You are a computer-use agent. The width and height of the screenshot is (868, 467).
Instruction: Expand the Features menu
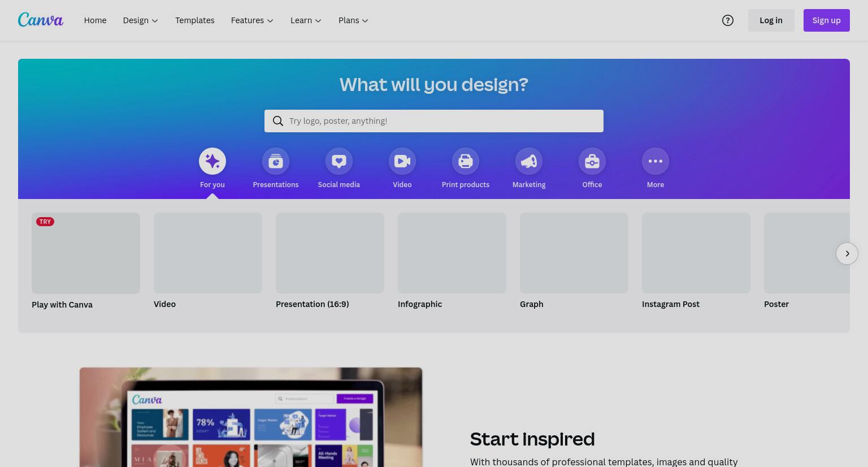point(252,20)
